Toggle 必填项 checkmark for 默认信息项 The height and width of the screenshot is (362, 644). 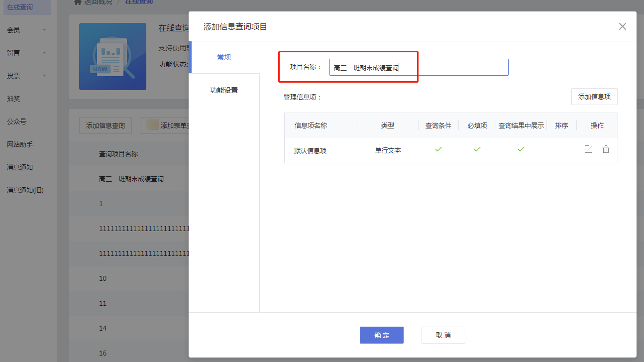tap(477, 149)
